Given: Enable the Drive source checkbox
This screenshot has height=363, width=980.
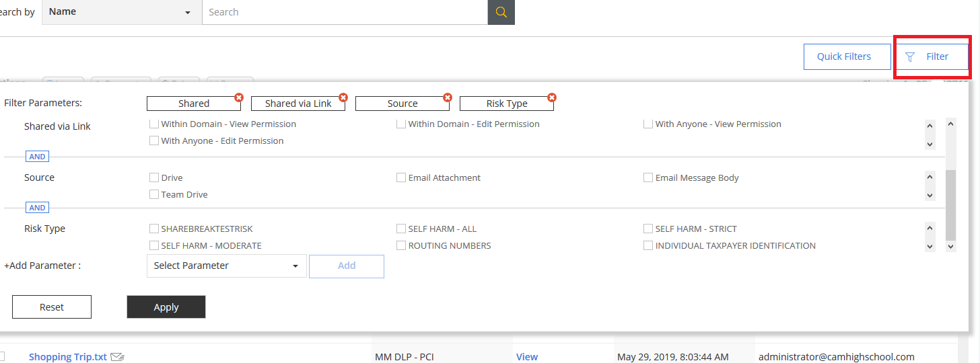Looking at the screenshot, I should tap(154, 177).
